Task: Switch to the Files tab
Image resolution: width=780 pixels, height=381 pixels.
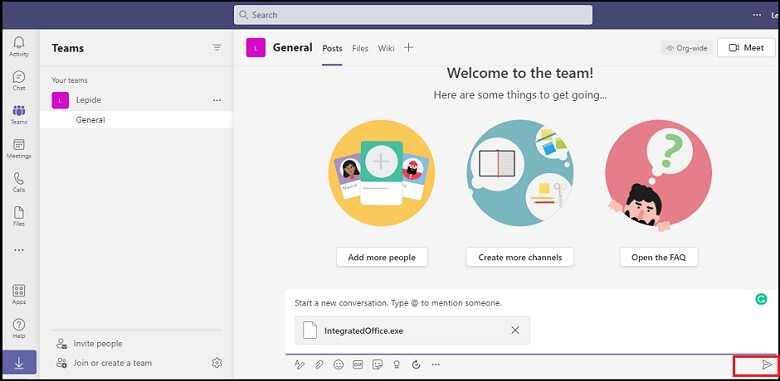Action: 360,48
